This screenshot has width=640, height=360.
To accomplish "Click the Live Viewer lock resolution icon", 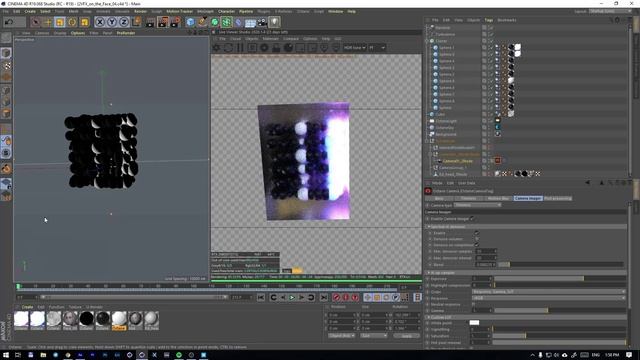I will click(276, 48).
